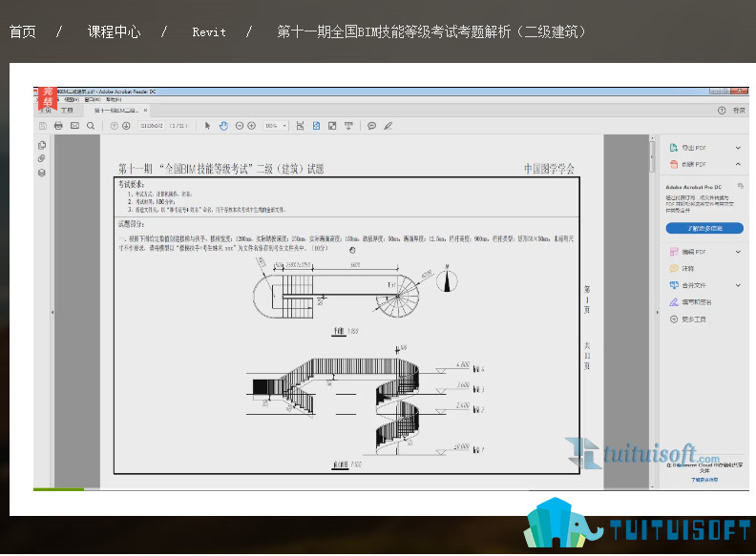
Task: Click the zoom in plus icon
Action: [x=252, y=126]
